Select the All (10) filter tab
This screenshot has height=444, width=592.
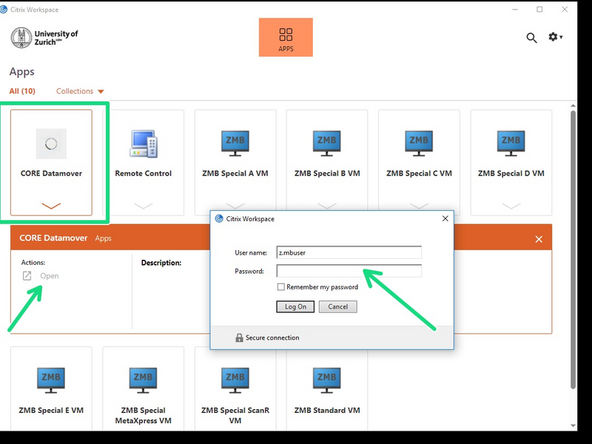click(22, 91)
